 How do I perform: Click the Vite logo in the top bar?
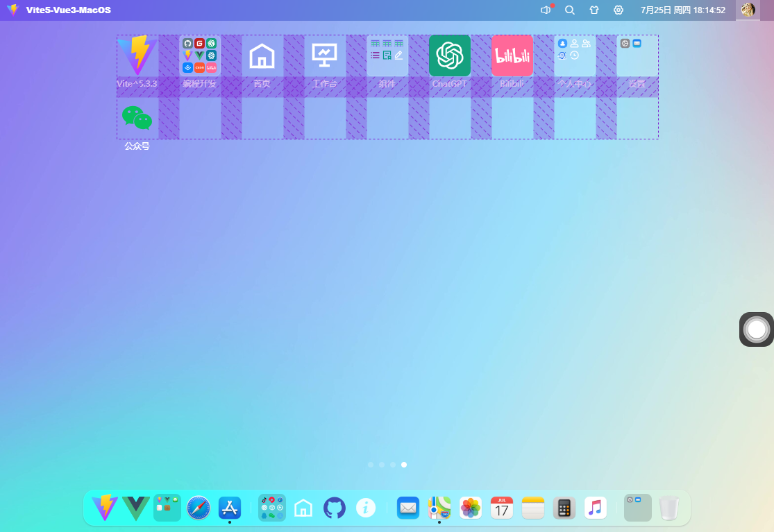12,10
